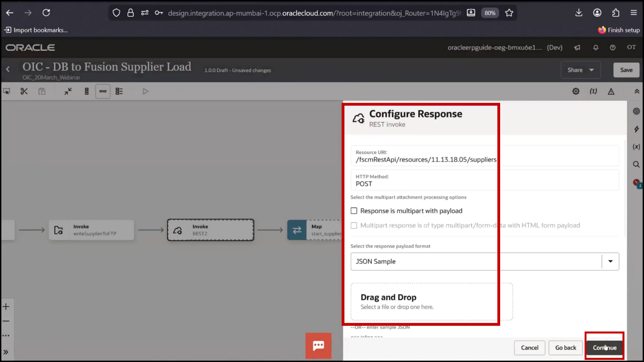Click the Drag and Drop file area

[432, 302]
